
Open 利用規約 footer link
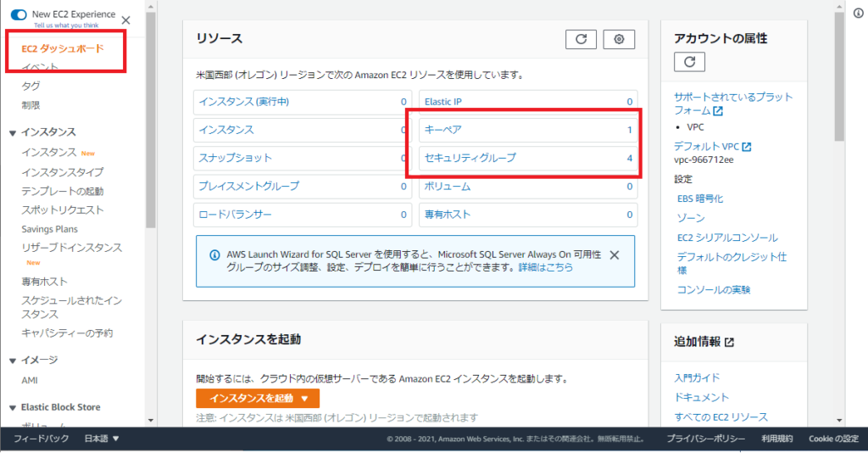[776, 439]
